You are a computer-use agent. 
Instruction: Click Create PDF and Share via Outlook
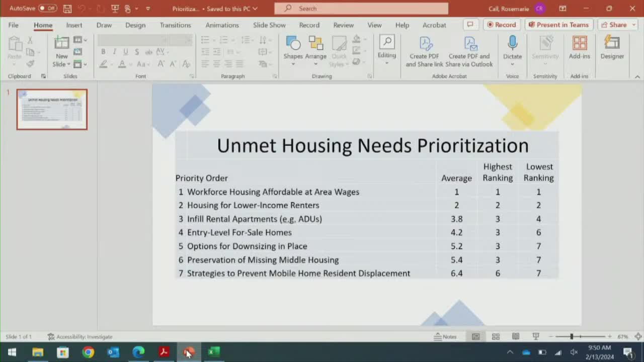click(469, 50)
